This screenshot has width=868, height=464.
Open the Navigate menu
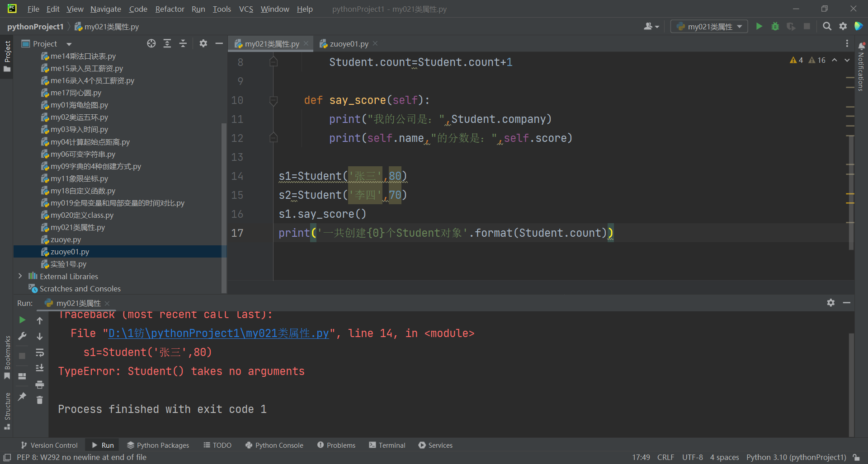105,9
